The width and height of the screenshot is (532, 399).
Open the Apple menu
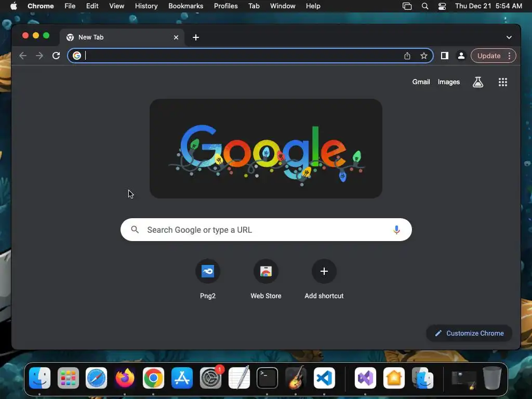click(14, 6)
